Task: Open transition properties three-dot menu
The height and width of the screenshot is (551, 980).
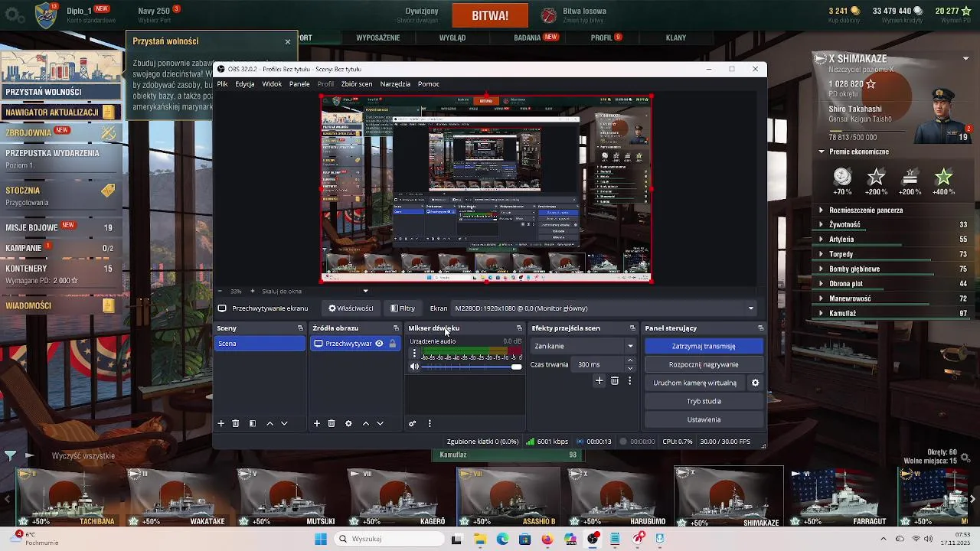Action: tap(630, 380)
